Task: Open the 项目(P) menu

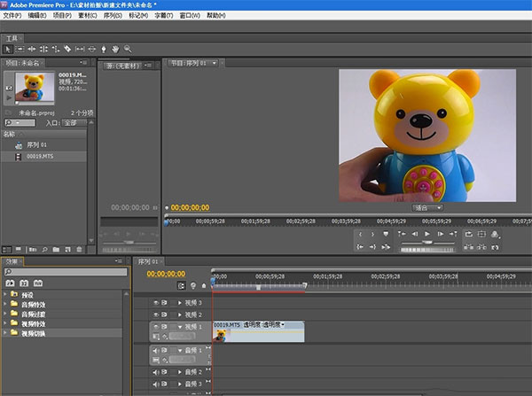Action: (62, 15)
